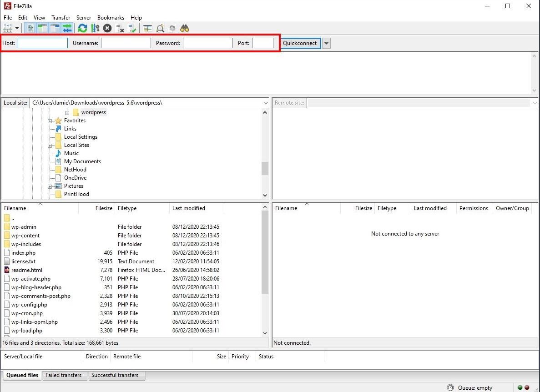Select the readme.html file
Screen dimensions: 540x392
(27, 270)
